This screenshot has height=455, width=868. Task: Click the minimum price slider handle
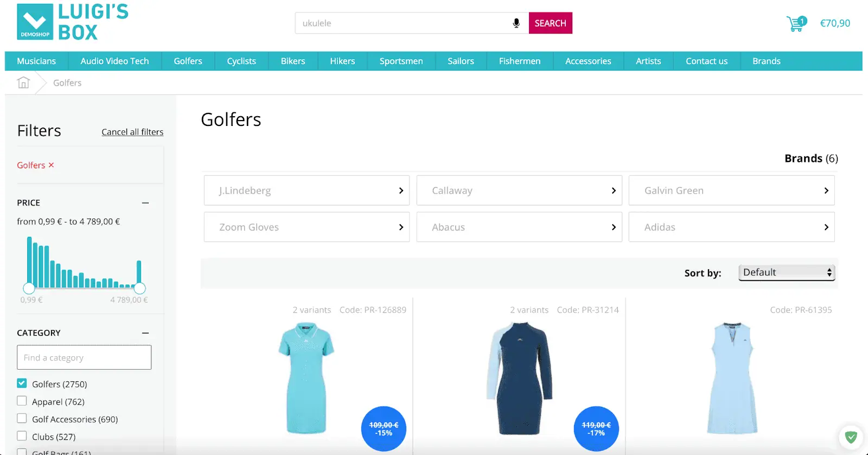click(29, 288)
